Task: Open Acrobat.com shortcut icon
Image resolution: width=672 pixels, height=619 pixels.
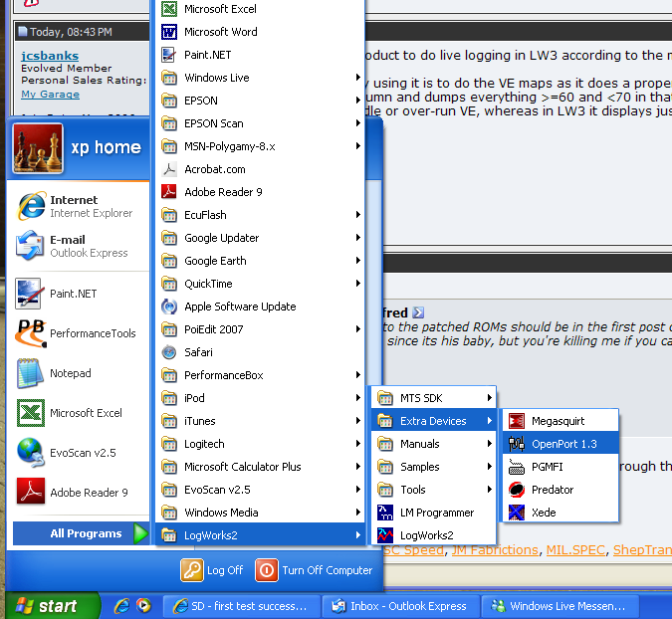Action: pyautogui.click(x=169, y=169)
